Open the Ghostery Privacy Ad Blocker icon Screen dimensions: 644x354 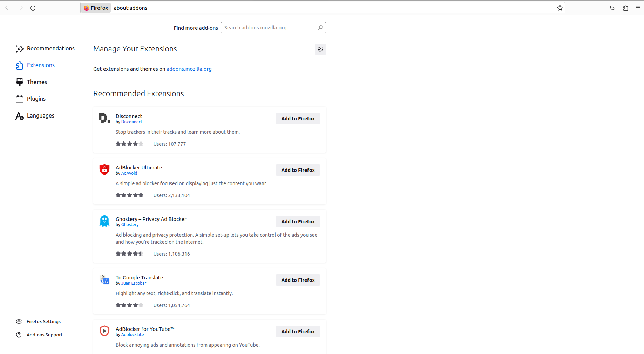[x=104, y=221]
